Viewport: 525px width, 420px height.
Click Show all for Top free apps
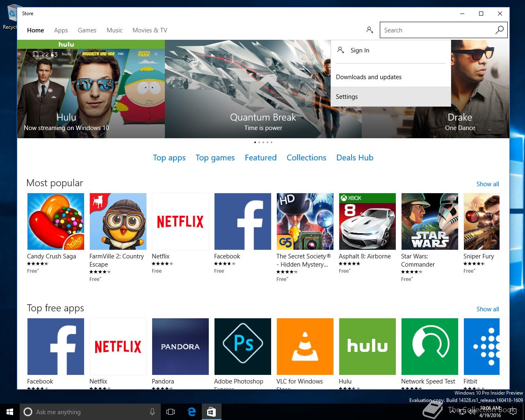coord(488,309)
